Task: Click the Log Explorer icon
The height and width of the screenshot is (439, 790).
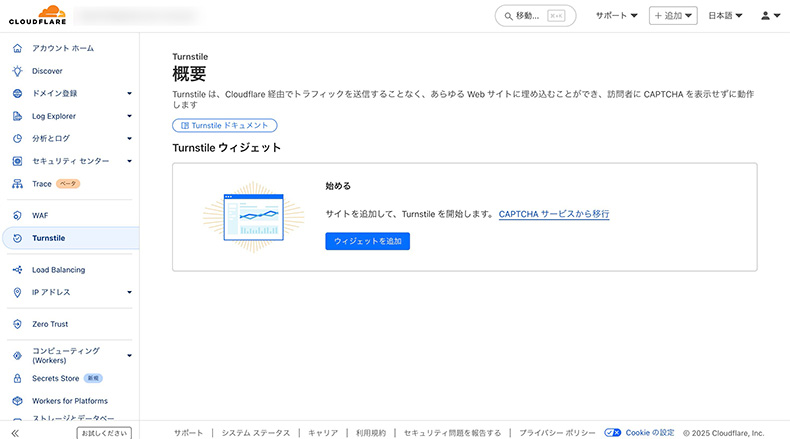Action: (x=17, y=116)
